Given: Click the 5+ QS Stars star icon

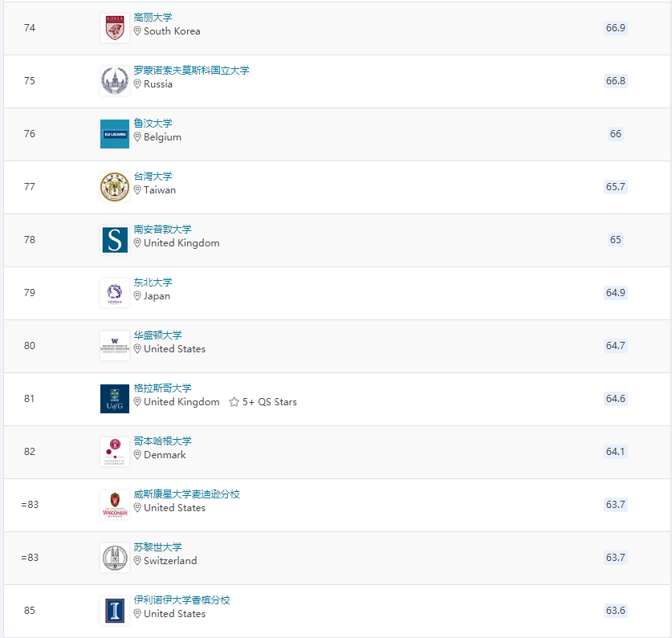Looking at the screenshot, I should [234, 402].
